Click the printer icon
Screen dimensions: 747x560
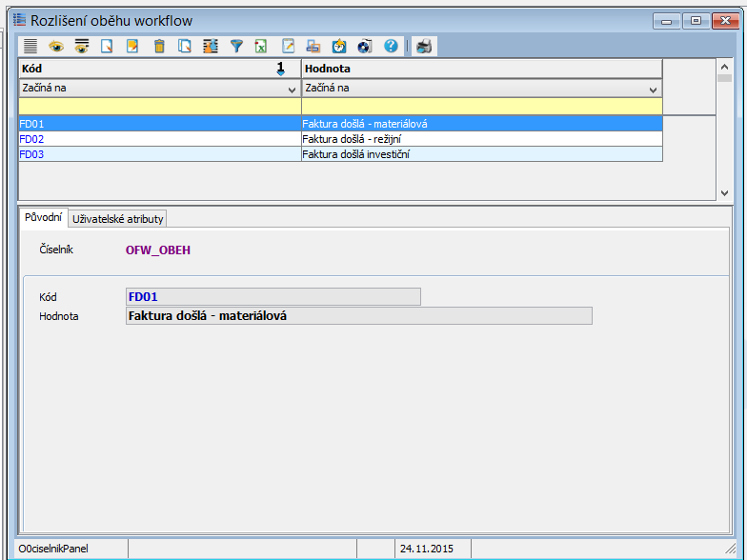click(424, 46)
